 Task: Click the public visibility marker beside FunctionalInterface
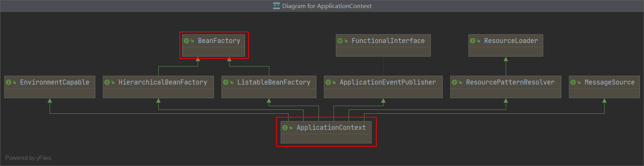[x=346, y=41]
